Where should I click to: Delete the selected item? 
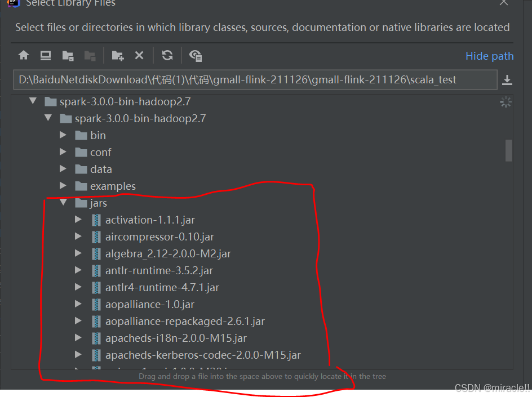[139, 55]
